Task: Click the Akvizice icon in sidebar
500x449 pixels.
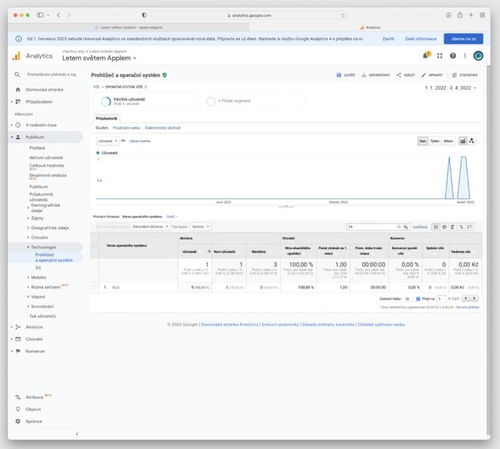Action: (x=18, y=327)
